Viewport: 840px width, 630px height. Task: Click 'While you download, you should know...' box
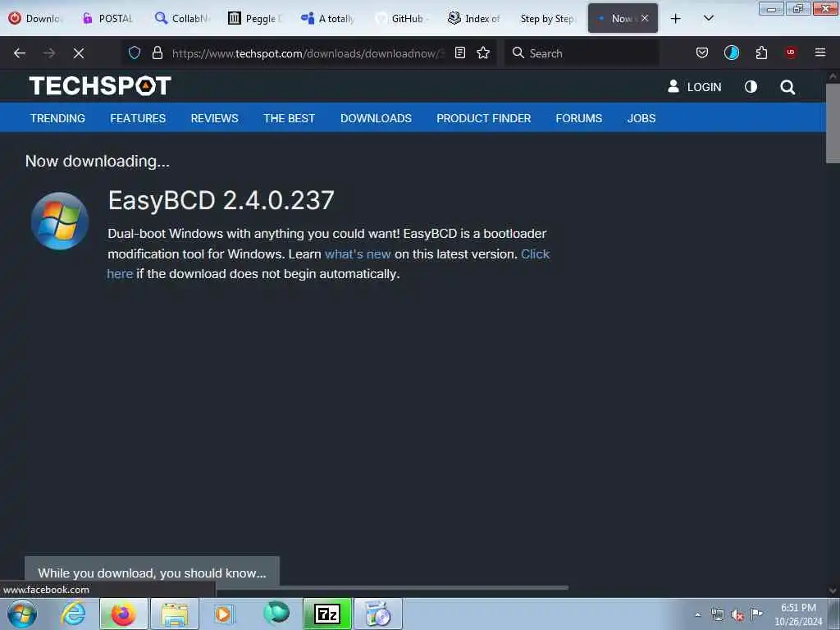point(152,572)
